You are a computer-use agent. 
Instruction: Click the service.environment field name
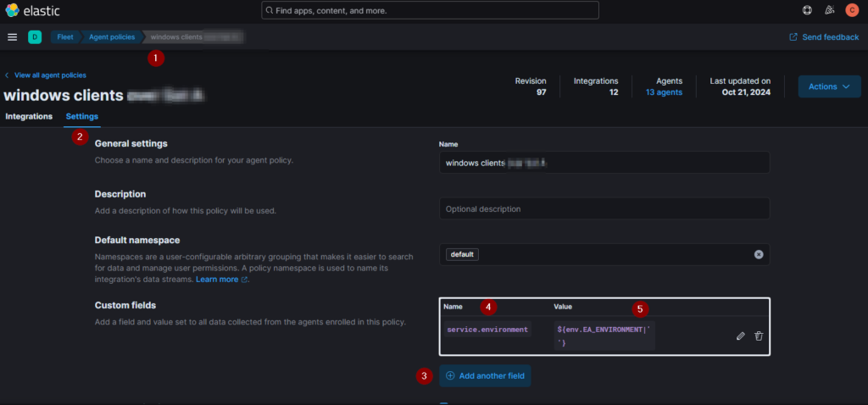point(487,330)
